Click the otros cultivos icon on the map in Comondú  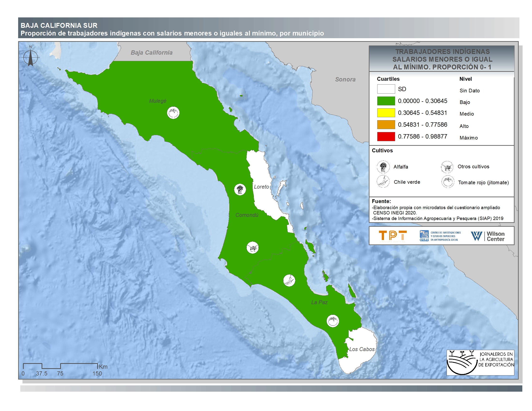tap(252, 248)
